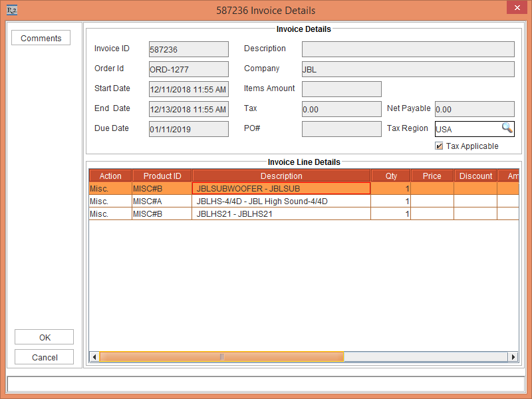Click the horizontal scrollbar thumb
The width and height of the screenshot is (532, 399).
point(221,357)
